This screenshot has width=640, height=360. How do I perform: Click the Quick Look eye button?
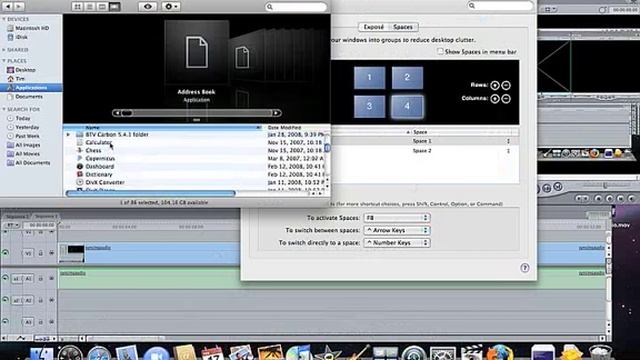click(148, 7)
